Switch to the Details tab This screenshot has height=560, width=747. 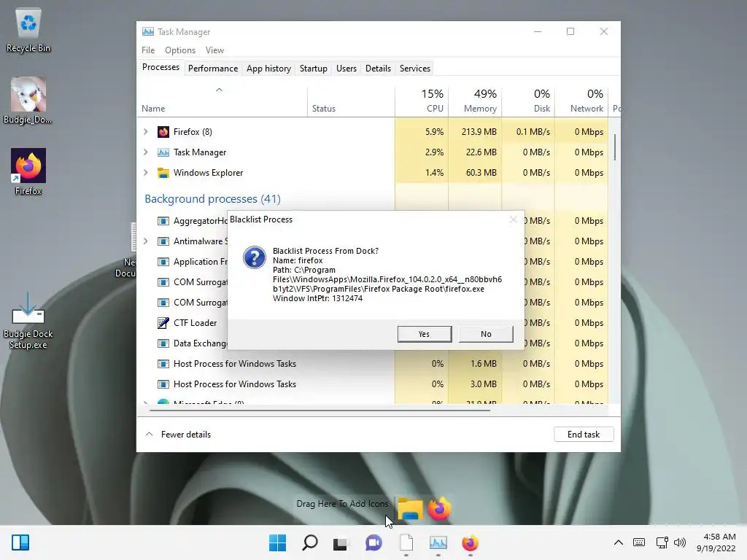(379, 69)
